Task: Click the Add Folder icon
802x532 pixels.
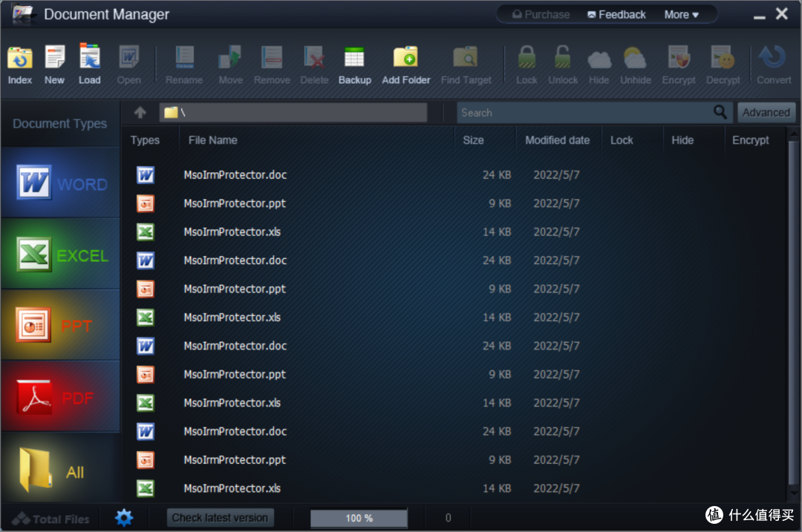Action: [405, 64]
